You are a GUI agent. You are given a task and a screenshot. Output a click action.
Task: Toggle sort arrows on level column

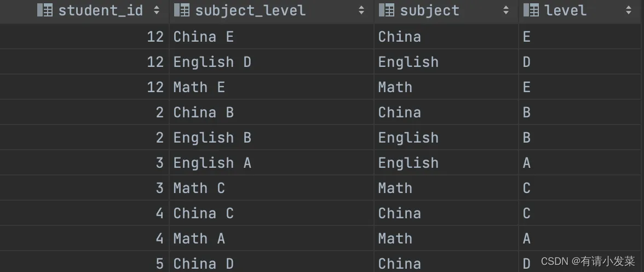(x=629, y=10)
